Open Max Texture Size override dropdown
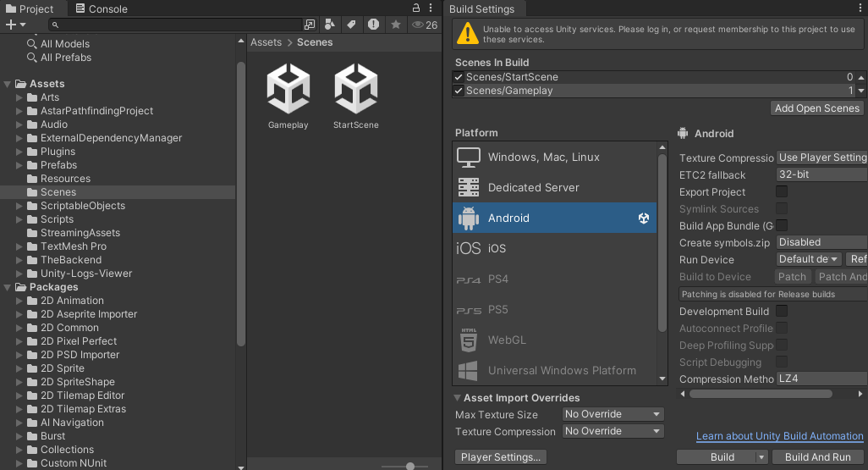This screenshot has height=470, width=868. pos(613,414)
